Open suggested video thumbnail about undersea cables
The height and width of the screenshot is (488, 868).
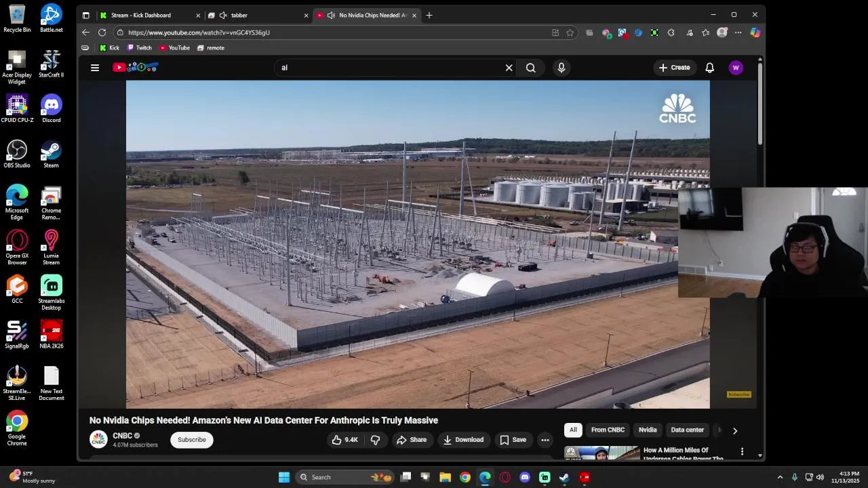coord(601,453)
